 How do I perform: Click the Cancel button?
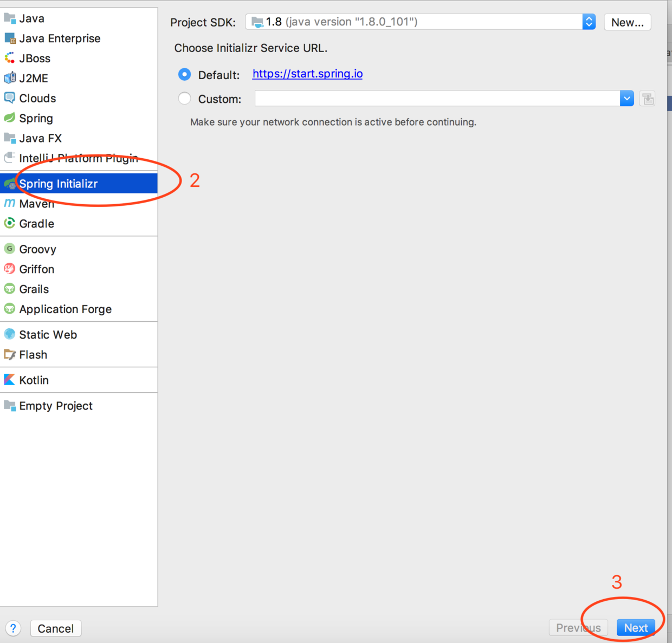click(56, 628)
